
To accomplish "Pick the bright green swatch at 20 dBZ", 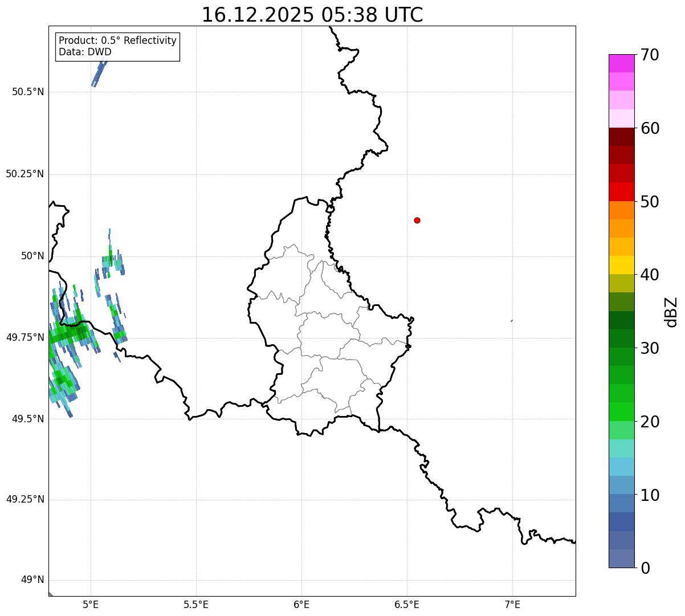I will coord(621,412).
